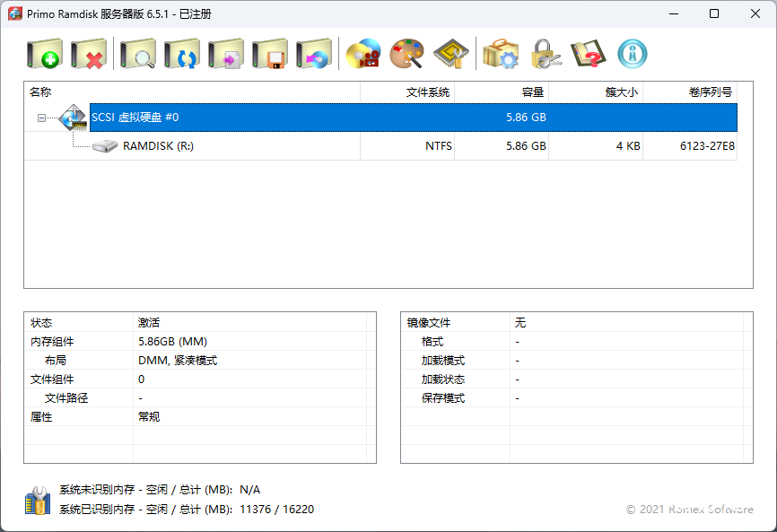Click the 内存组件 label

coord(52,342)
